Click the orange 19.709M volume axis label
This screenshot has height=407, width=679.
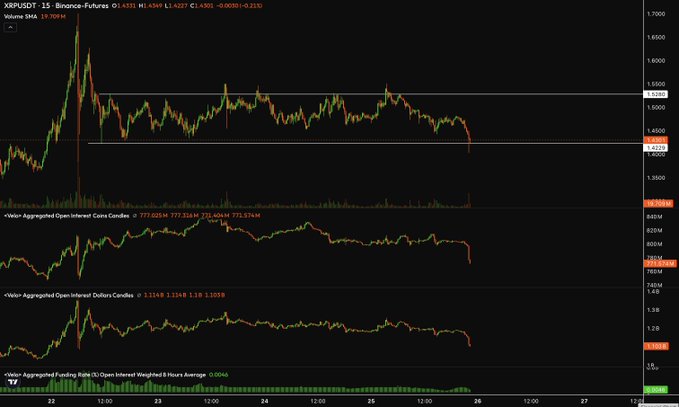[658, 204]
